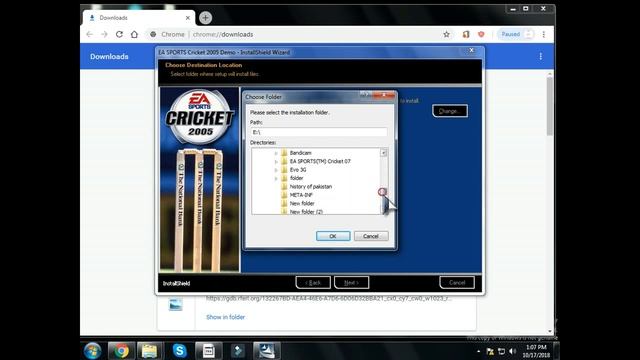This screenshot has height=360, width=640.
Task: Open the Downloads page three-dot menu
Action: (x=540, y=56)
